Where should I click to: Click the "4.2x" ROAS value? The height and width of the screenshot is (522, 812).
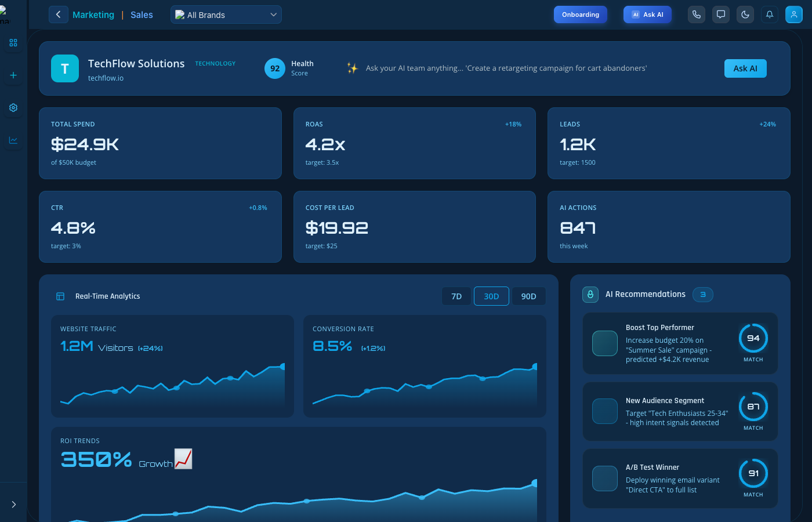(x=325, y=144)
